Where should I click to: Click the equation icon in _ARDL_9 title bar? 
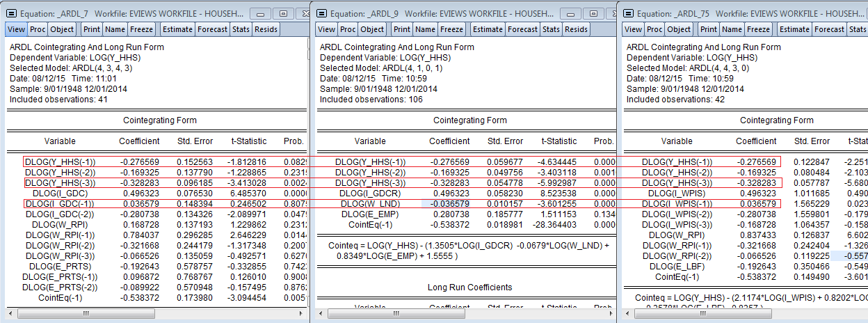tap(322, 13)
